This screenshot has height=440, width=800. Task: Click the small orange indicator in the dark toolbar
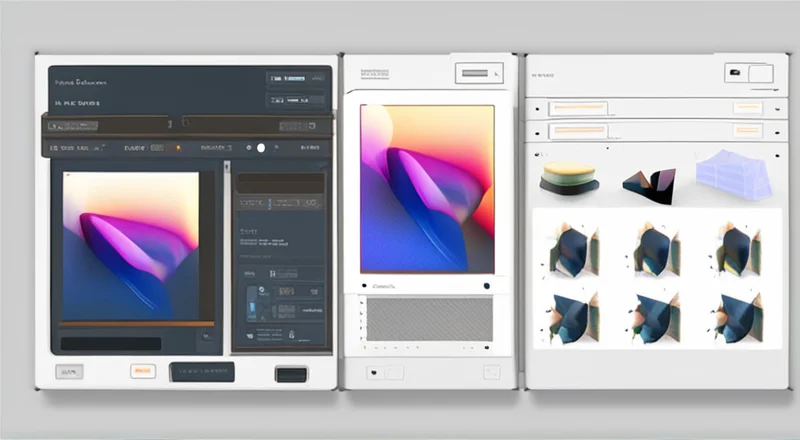[x=179, y=147]
